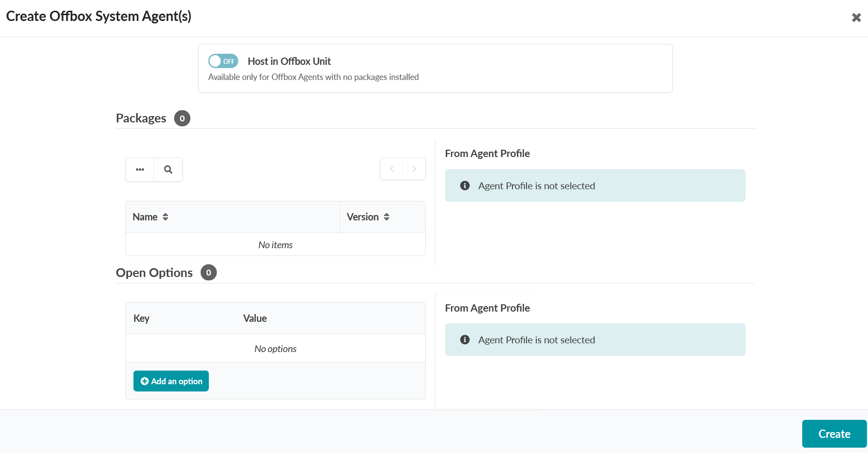
Task: Click the Key column header
Action: click(141, 318)
